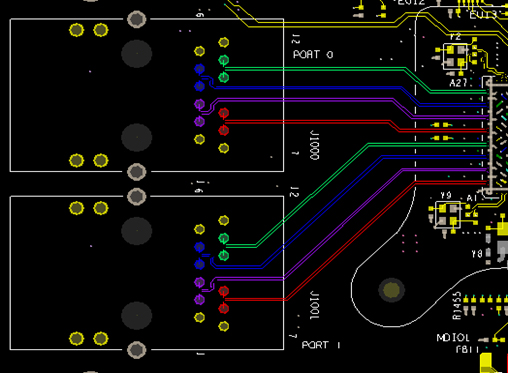Click the red differential trace pair leaving J1001
This screenshot has width=508, height=373.
tap(350, 240)
